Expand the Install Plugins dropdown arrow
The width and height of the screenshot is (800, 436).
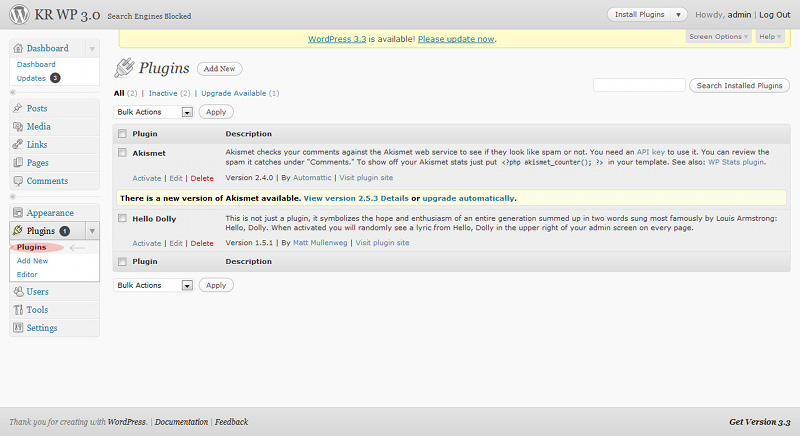679,15
